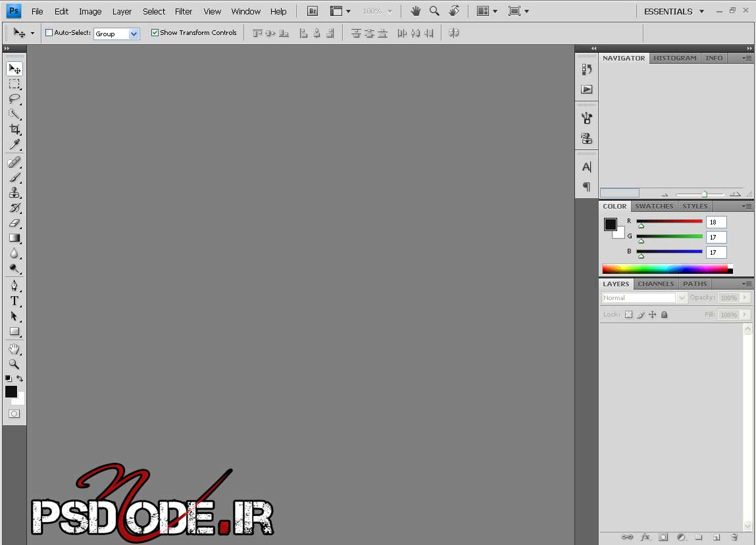
Task: Select the Eraser tool
Action: (x=14, y=223)
